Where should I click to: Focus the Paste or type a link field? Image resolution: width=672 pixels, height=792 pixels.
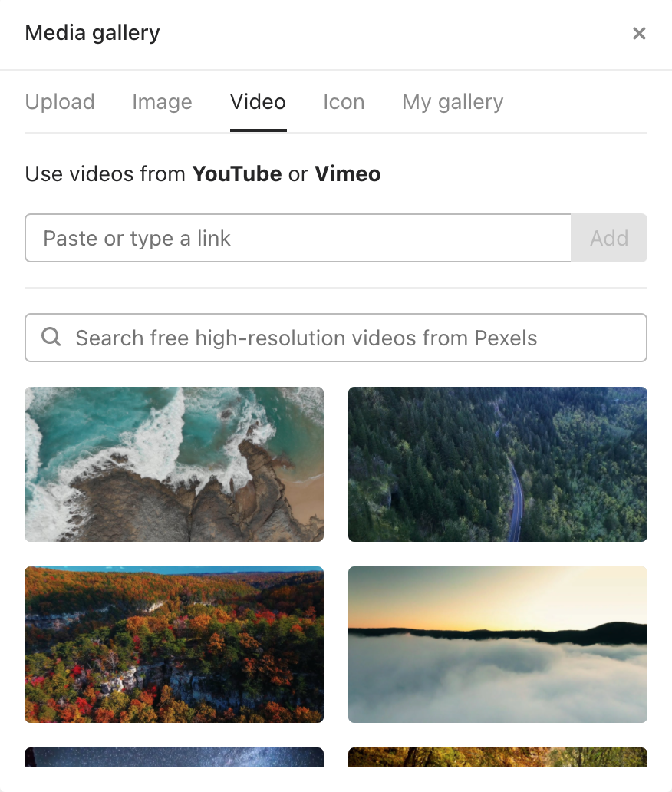298,238
